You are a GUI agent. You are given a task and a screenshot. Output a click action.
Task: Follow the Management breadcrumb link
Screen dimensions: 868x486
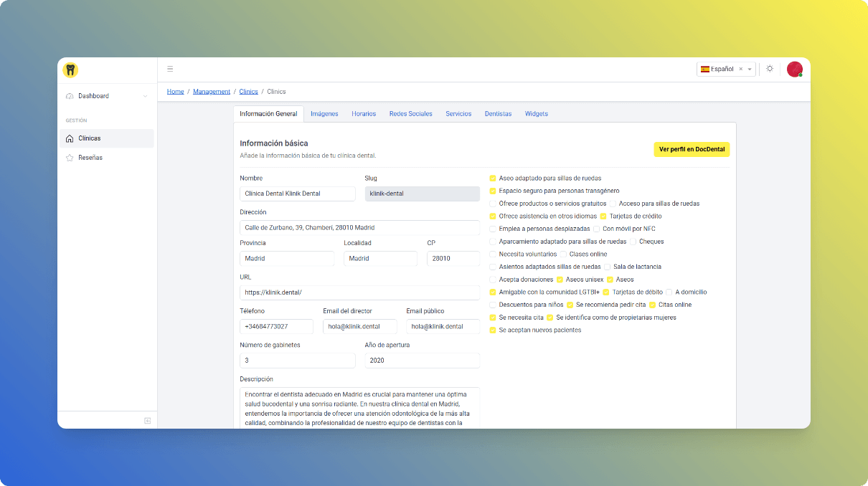pyautogui.click(x=212, y=92)
